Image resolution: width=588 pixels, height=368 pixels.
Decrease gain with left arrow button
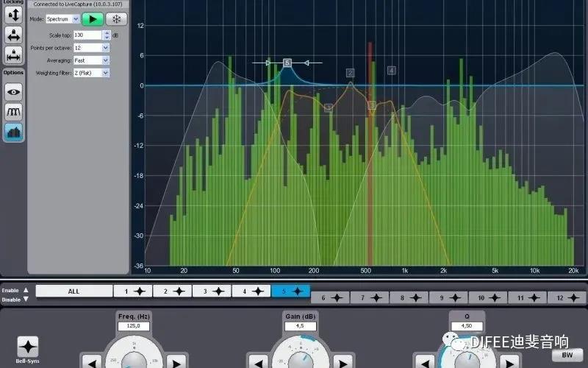[259, 361]
